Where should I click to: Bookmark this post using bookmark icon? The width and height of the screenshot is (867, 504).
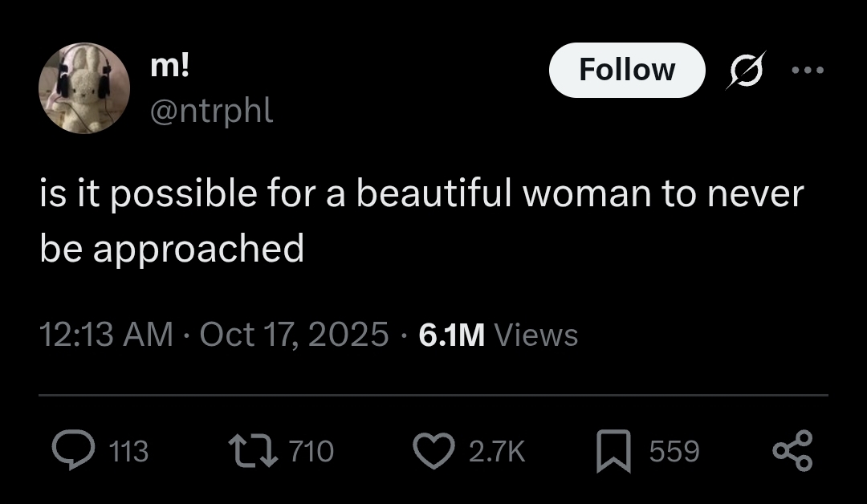coord(613,451)
